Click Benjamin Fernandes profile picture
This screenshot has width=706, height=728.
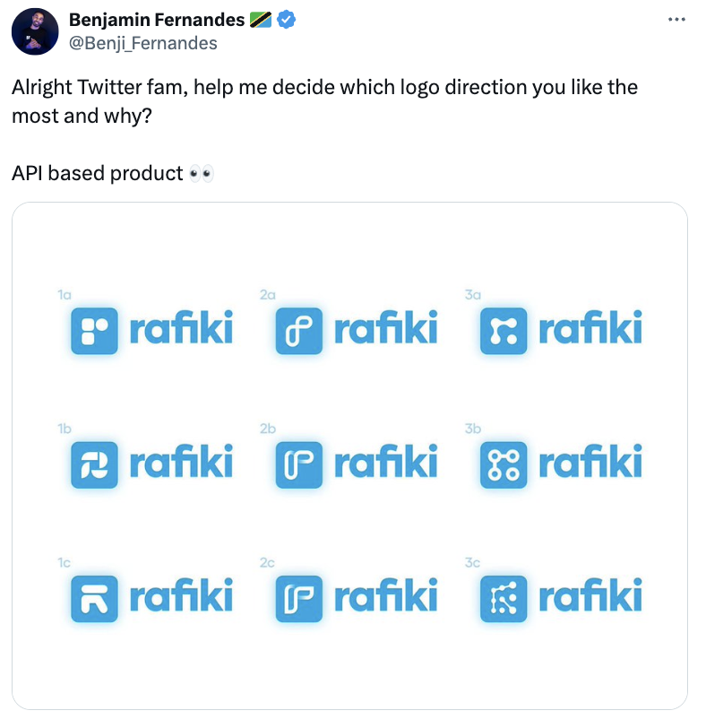(x=35, y=31)
